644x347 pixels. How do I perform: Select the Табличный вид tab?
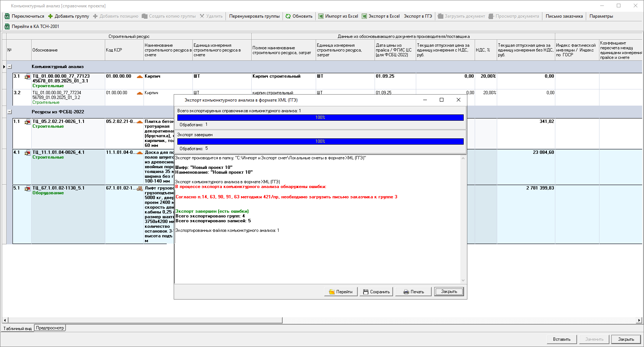pos(17,329)
